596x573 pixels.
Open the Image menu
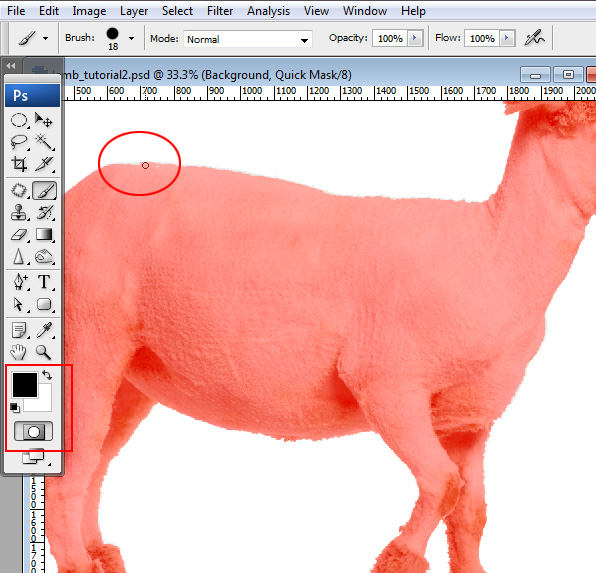[x=89, y=11]
